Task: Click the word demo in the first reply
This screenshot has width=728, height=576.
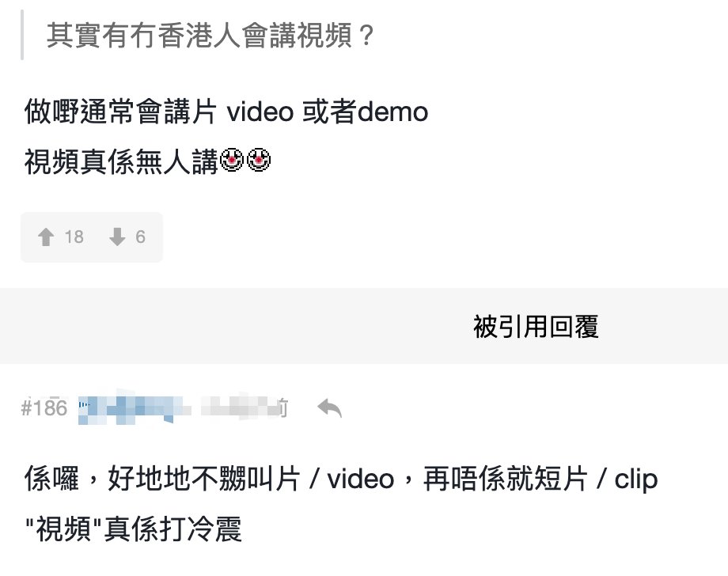Action: [392, 112]
